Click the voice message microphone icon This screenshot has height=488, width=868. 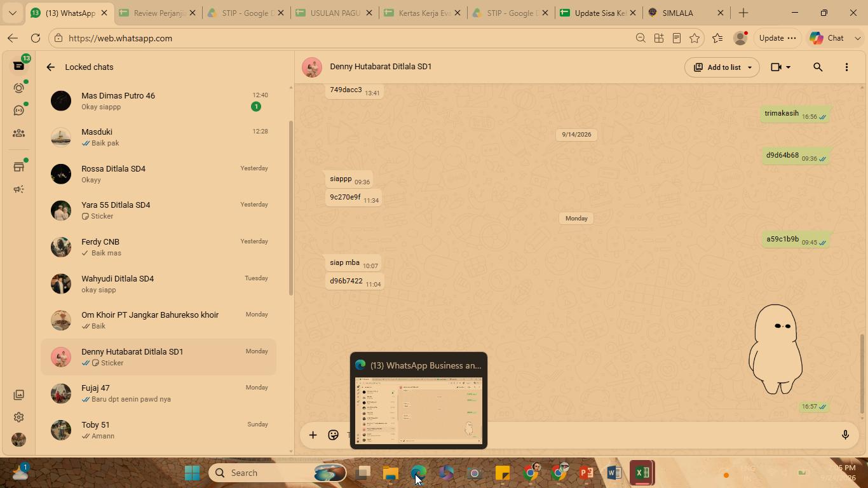pyautogui.click(x=845, y=435)
